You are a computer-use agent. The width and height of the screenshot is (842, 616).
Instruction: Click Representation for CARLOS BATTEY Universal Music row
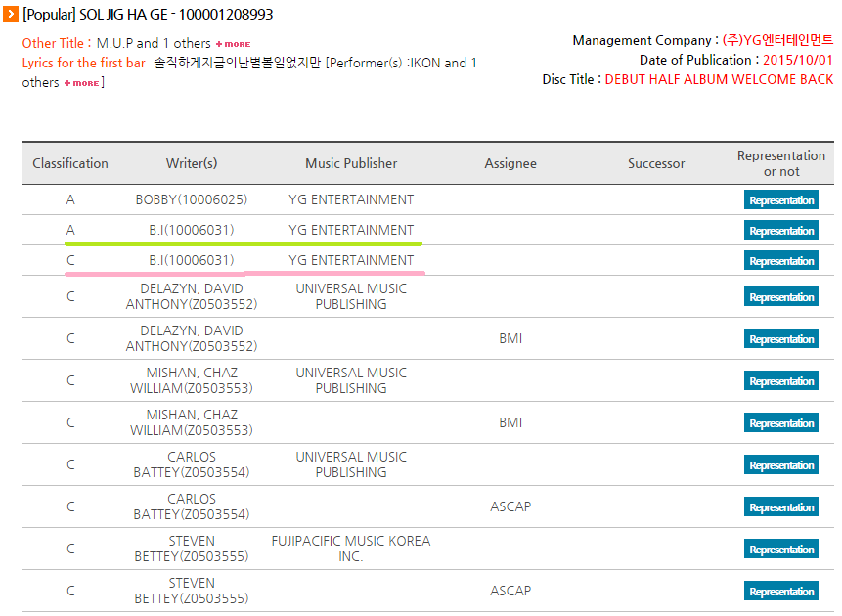click(780, 464)
